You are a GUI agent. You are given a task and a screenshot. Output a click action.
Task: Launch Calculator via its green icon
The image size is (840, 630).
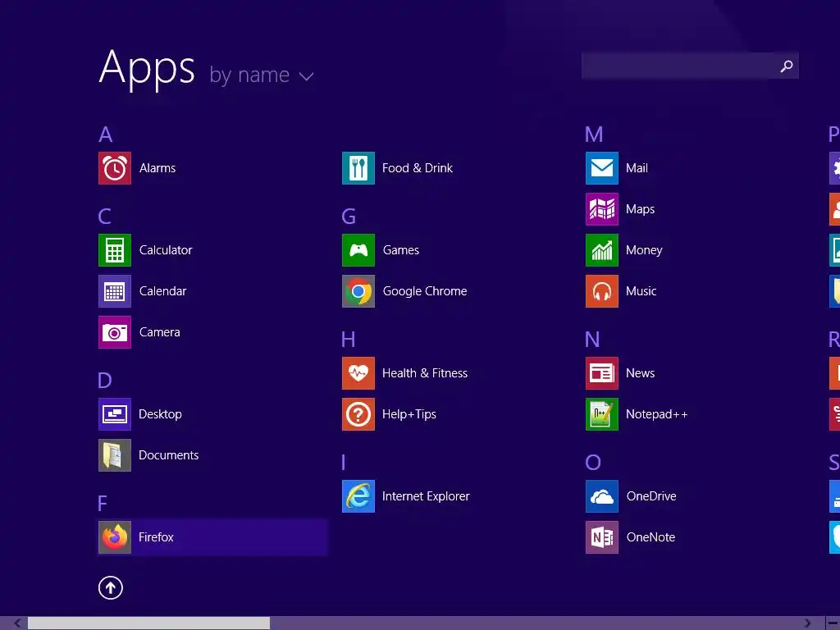click(115, 250)
